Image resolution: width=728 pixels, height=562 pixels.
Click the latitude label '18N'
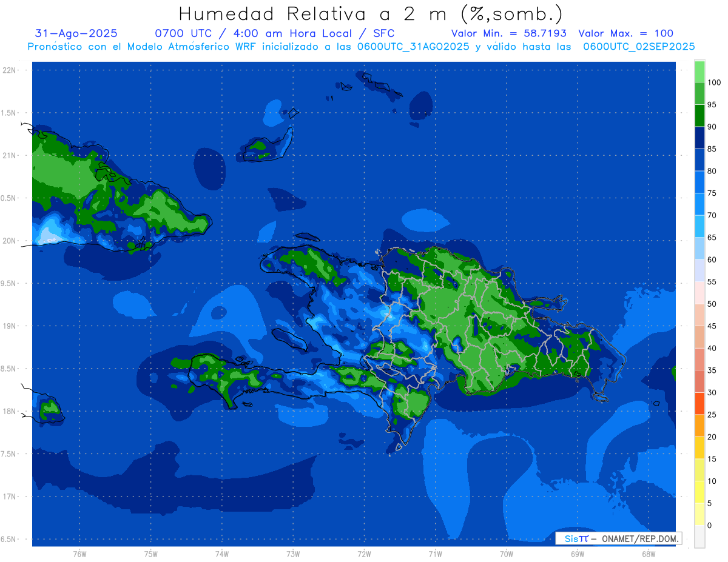click(x=9, y=412)
